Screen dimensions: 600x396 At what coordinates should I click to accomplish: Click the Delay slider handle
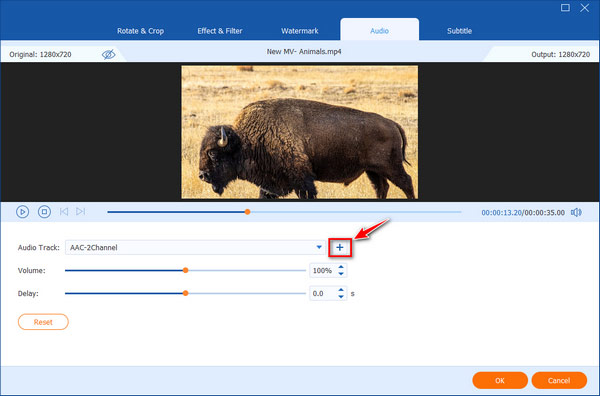[x=186, y=293]
